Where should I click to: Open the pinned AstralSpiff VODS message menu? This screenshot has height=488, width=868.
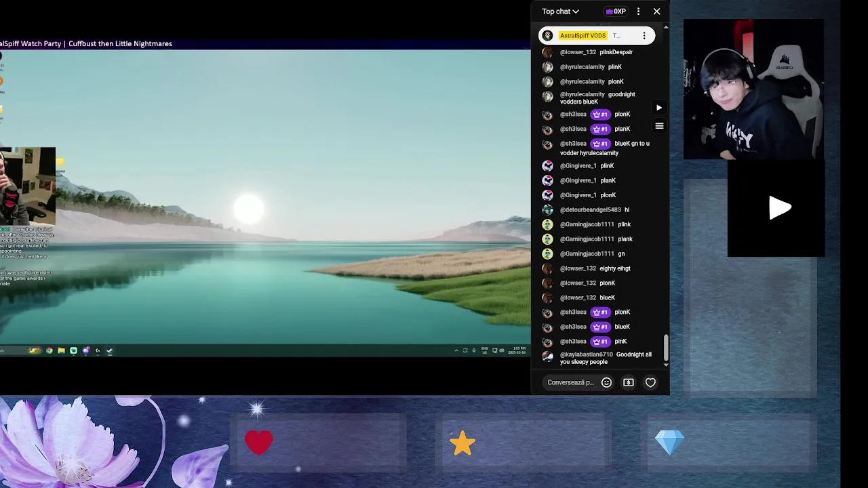point(644,36)
